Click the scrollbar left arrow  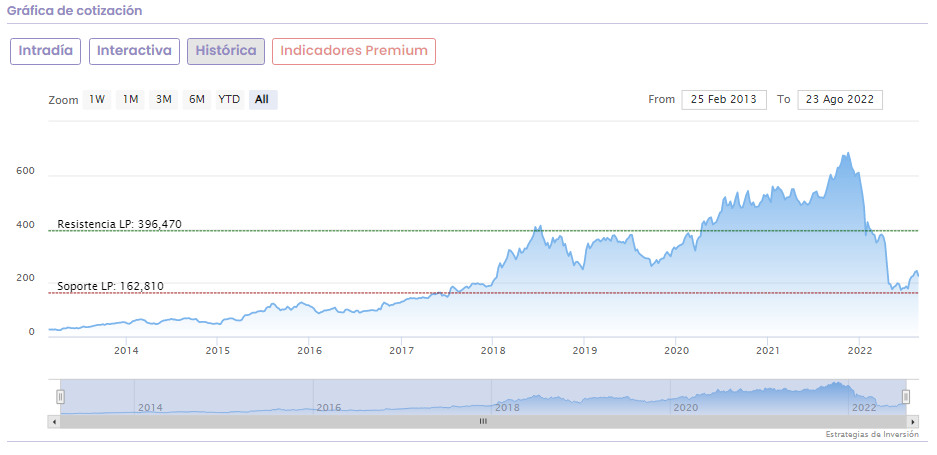coord(53,422)
